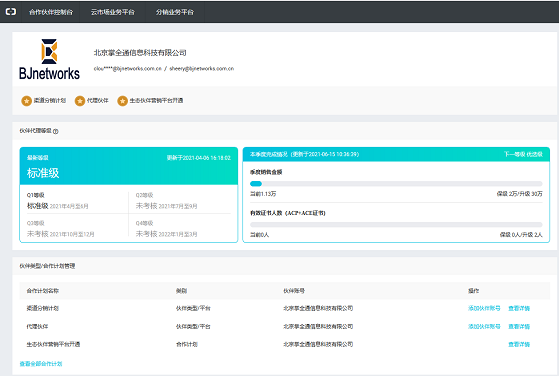Click 添加伙伴账号 in 代理伙伴 row

[484, 326]
